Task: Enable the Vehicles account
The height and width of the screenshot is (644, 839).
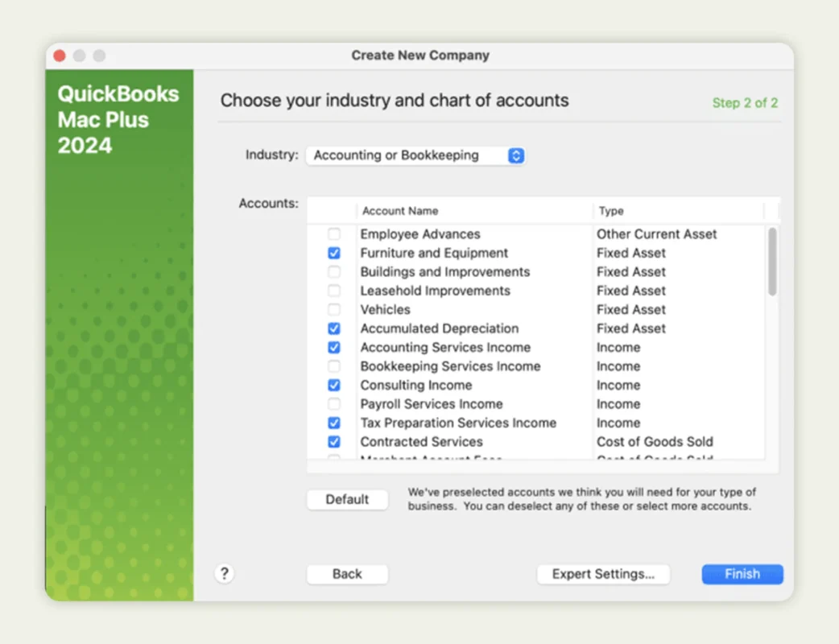Action: pos(335,309)
